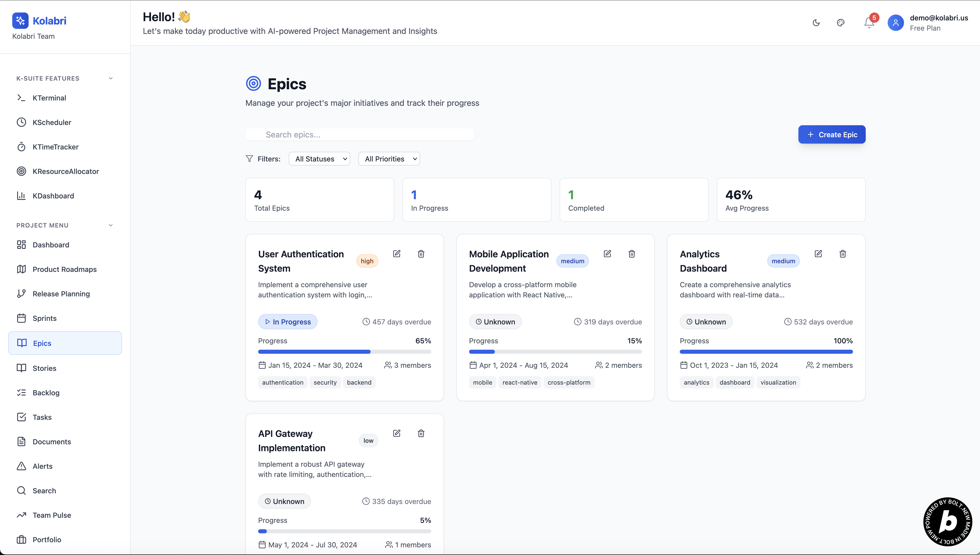Screen dimensions: 980x555
Task: Collapse the Project Menu section
Action: point(110,225)
